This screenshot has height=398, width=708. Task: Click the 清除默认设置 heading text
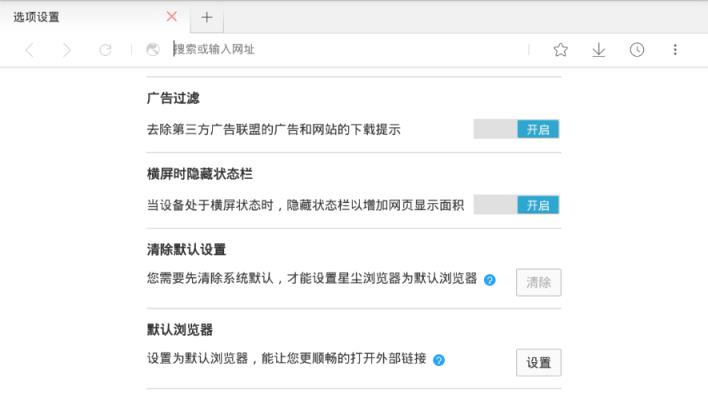[x=186, y=249]
